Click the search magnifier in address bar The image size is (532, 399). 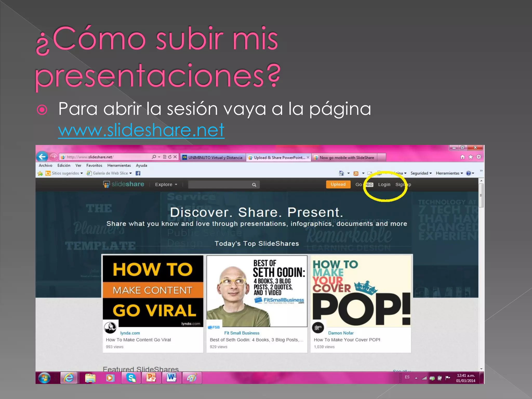coord(154,157)
